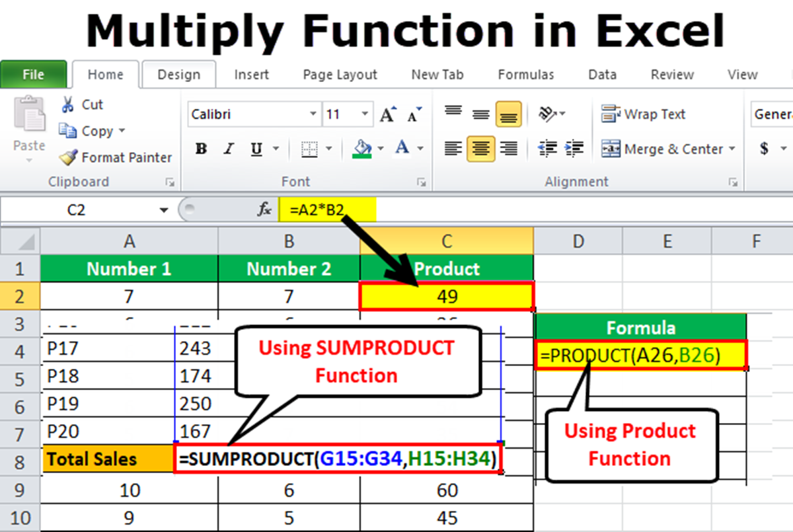Click the Increase Indent icon
This screenshot has width=793, height=532.
[574, 149]
